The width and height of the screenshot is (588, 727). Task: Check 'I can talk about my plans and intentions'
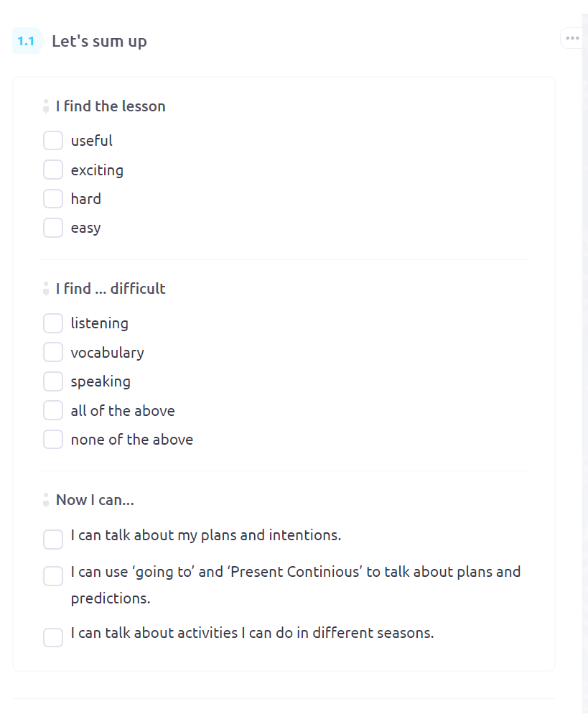click(x=53, y=540)
